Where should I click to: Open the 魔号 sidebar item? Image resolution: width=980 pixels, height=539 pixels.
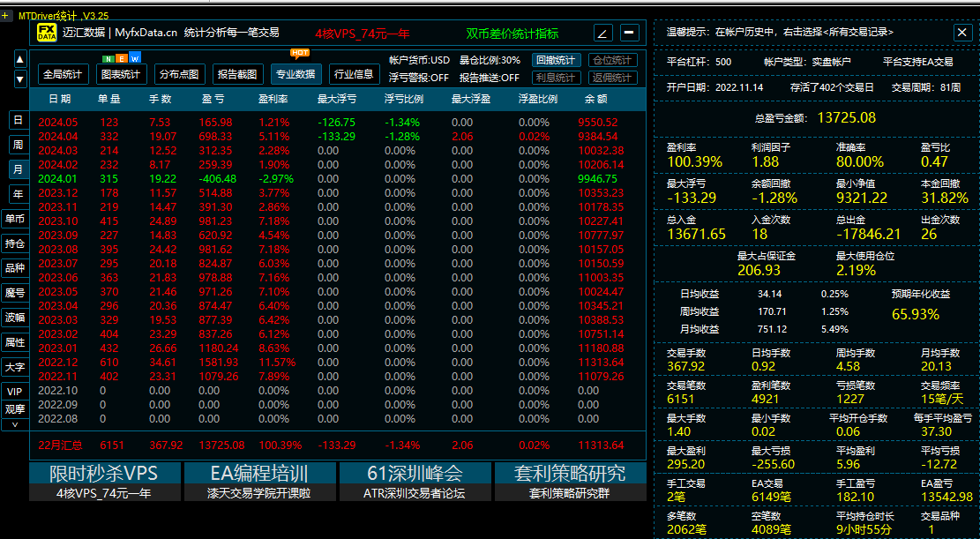[x=15, y=293]
